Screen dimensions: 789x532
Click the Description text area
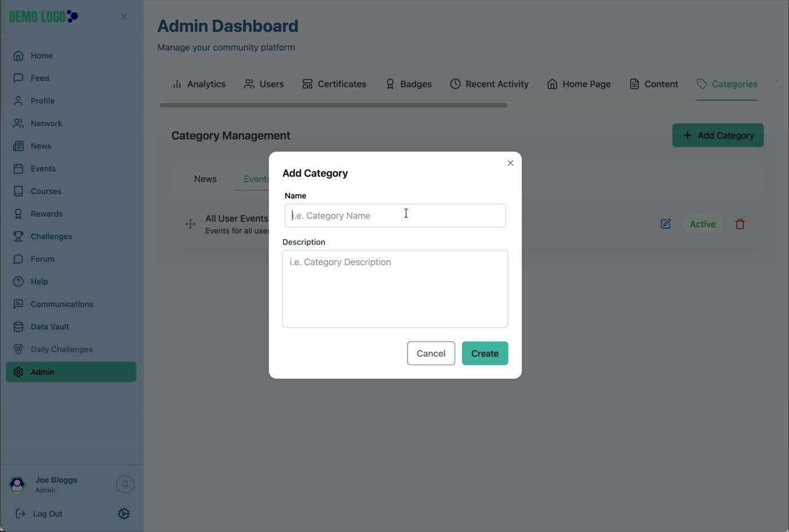click(x=395, y=289)
